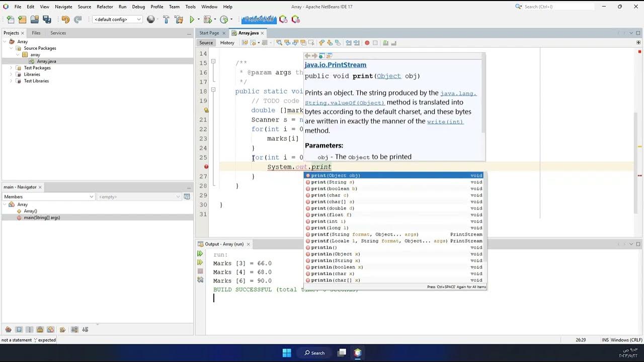
Task: Click the Redo arrow icon
Action: (77, 19)
